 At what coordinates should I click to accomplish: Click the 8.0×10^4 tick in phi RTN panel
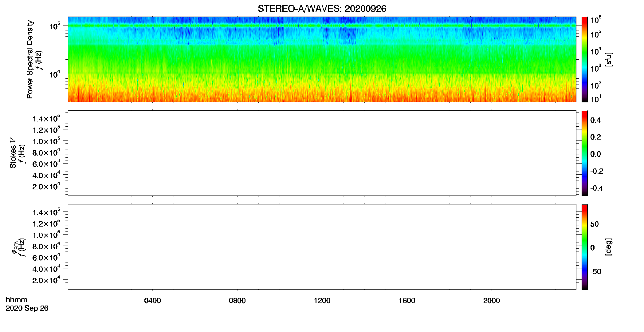coord(46,246)
